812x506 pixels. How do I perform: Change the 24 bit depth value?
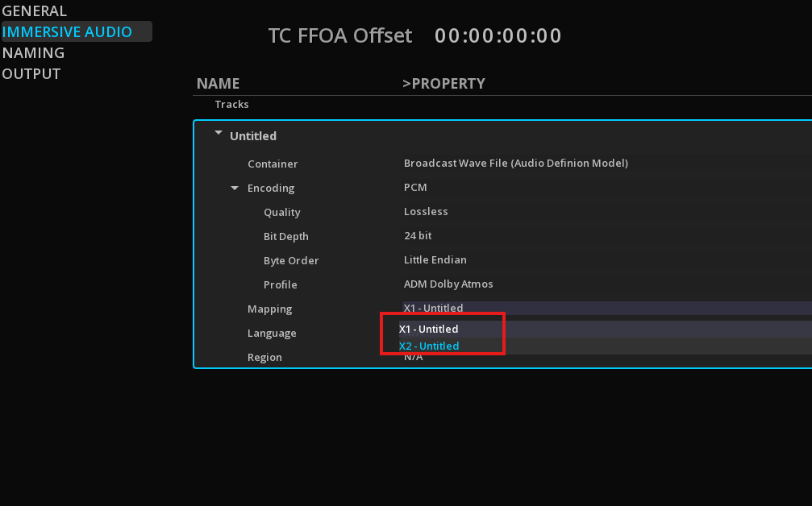[418, 236]
